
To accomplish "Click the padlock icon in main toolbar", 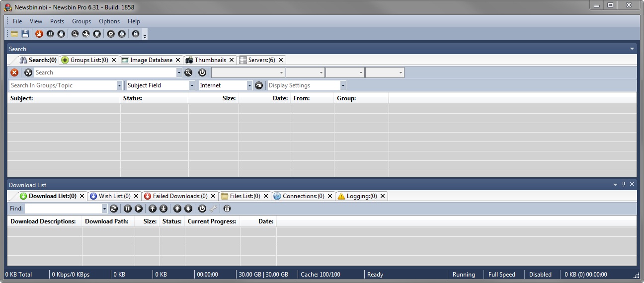I will 136,34.
